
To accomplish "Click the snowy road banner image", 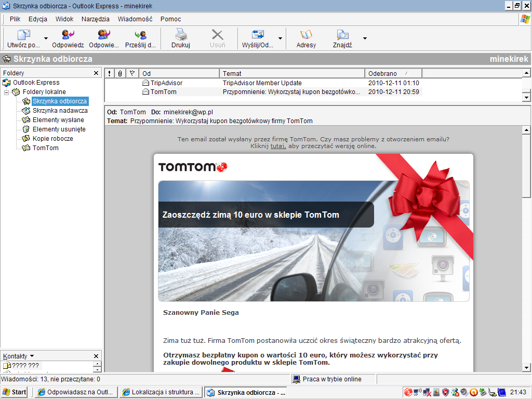I will click(314, 241).
